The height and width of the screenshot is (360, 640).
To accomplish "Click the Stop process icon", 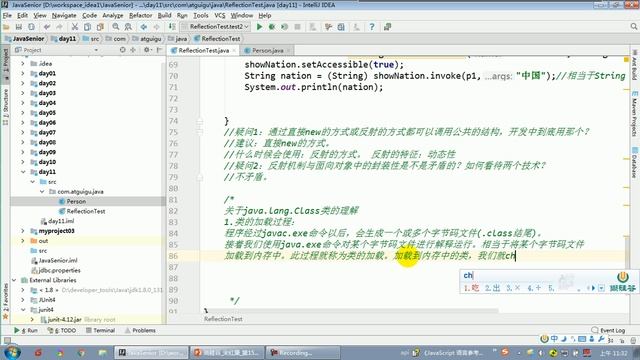I will coord(298,27).
